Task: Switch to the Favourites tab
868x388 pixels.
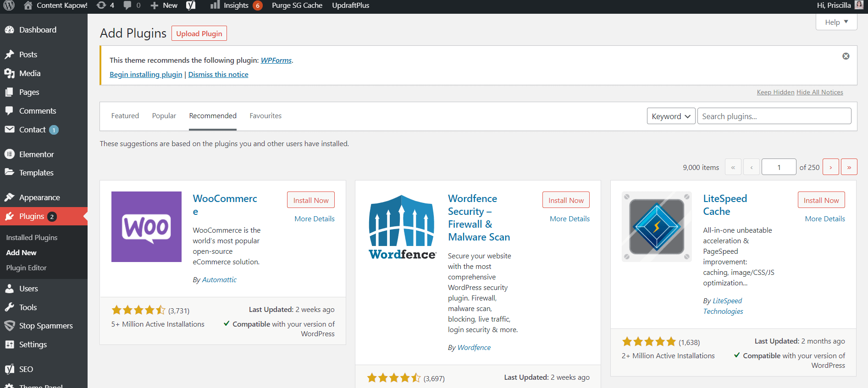Action: (x=265, y=116)
